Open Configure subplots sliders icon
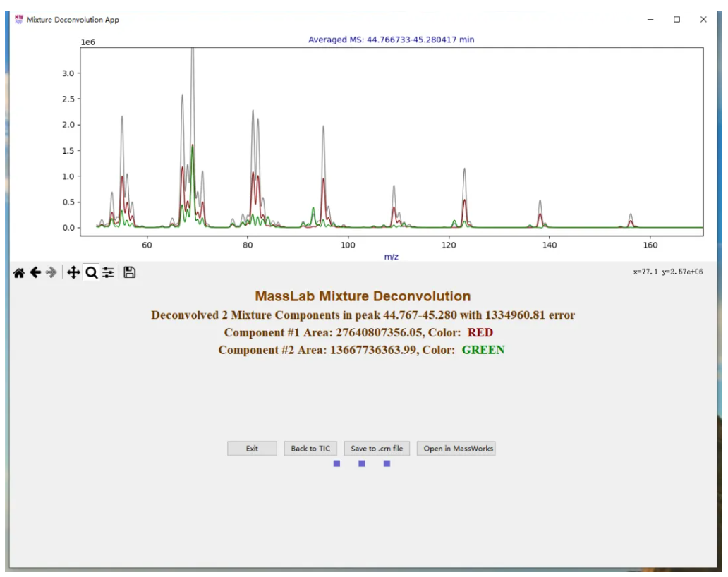 click(108, 272)
